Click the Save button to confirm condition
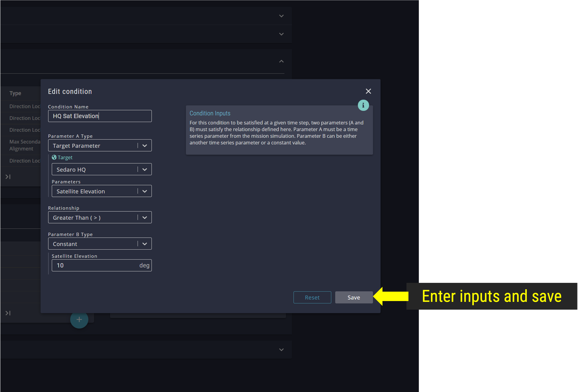 353,297
